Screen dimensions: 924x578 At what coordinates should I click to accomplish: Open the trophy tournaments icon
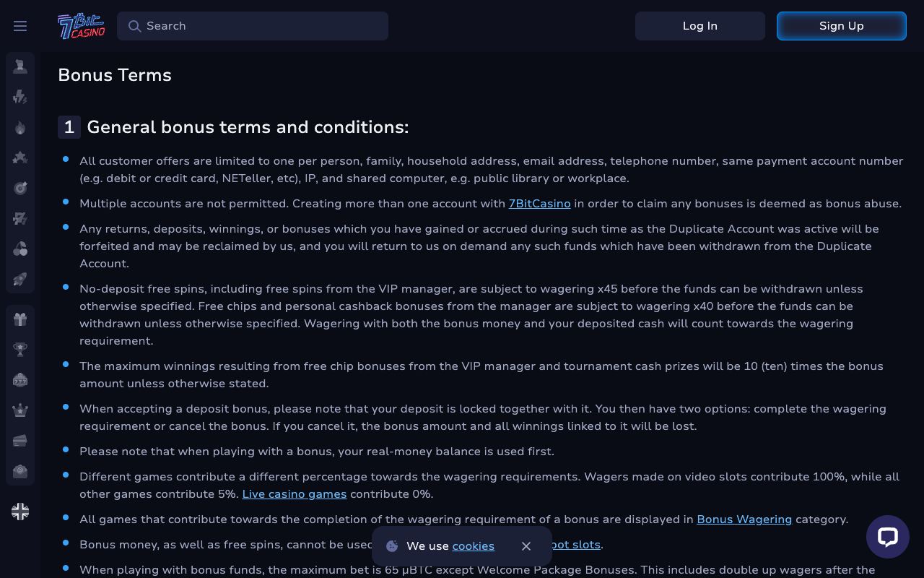[20, 350]
